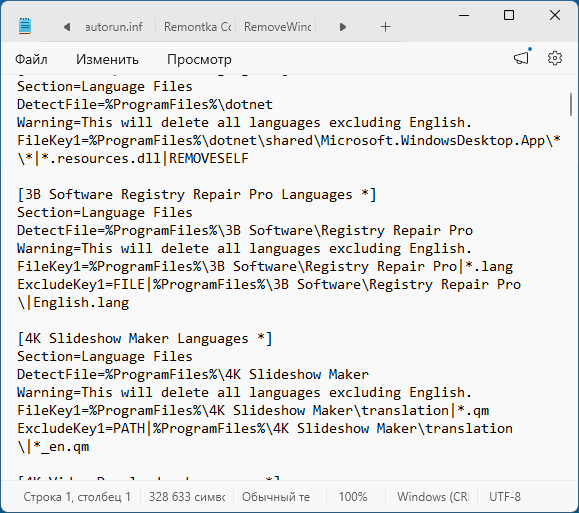
Task: Click ExcludeKey1=FILE line
Action: coord(269,285)
